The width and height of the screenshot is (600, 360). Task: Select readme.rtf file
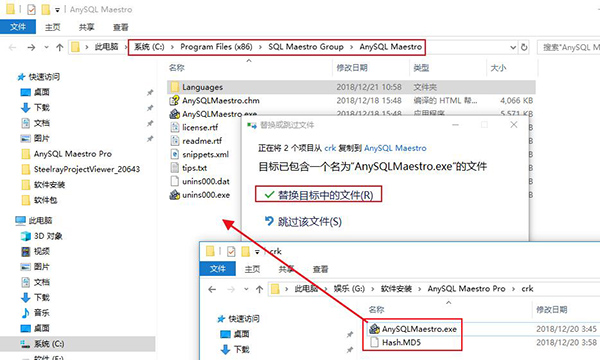tap(196, 141)
